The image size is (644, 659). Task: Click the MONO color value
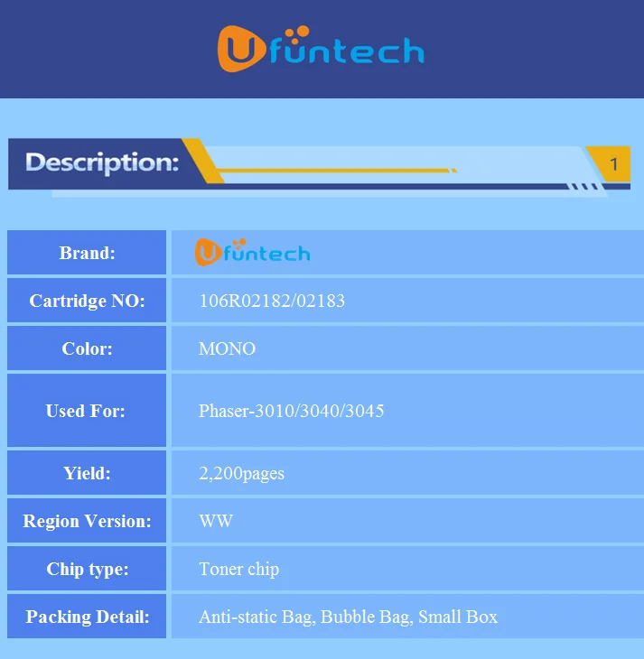click(x=227, y=348)
